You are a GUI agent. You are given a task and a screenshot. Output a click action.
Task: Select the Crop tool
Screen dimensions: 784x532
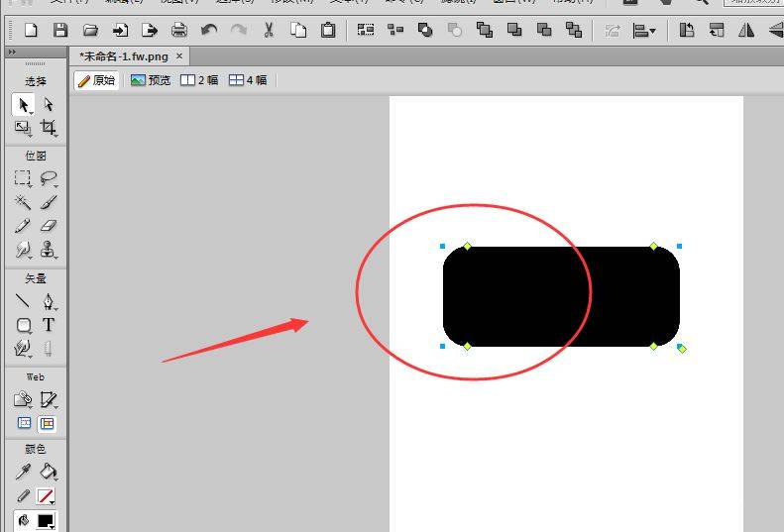tap(48, 128)
